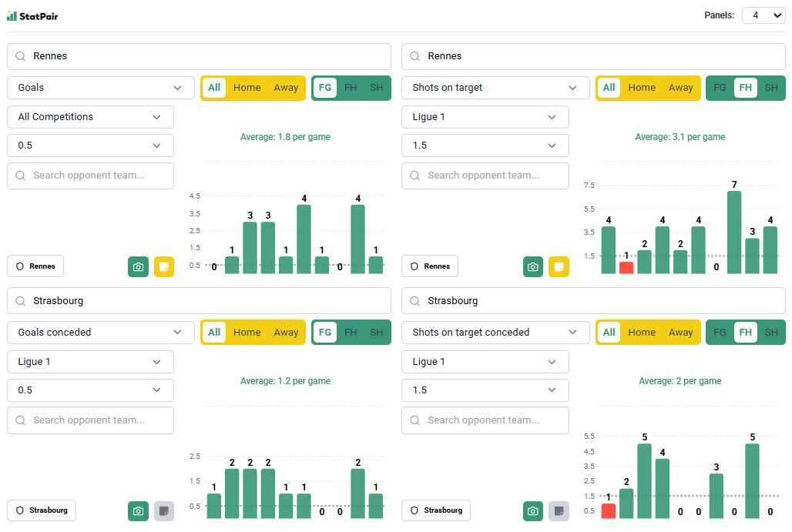Open the Panels count dropdown
Viewport: 792px width, 532px height.
click(x=763, y=15)
